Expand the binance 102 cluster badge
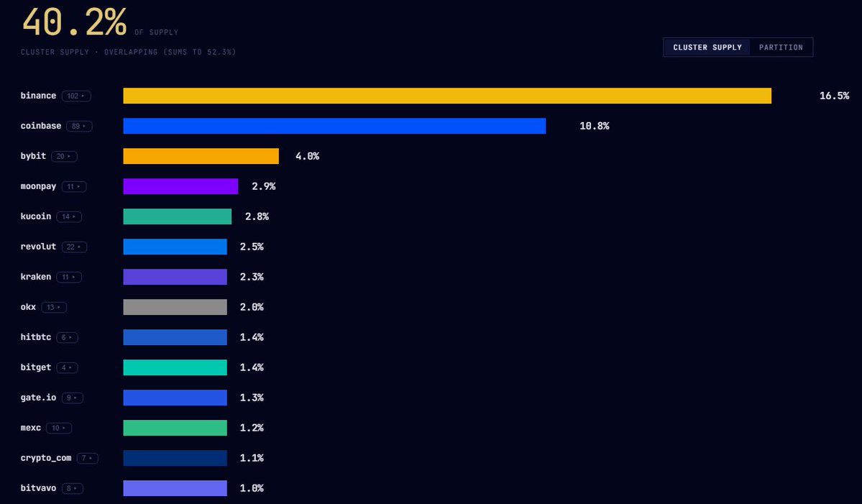 point(76,96)
